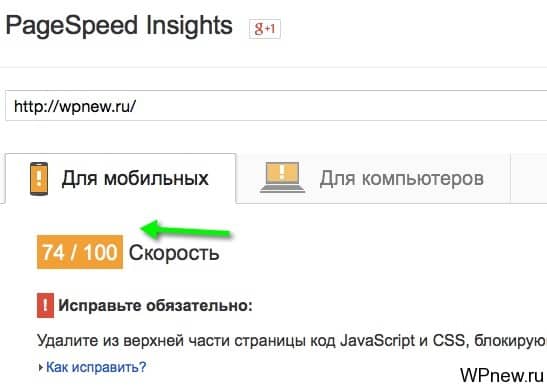Click the PageSpeed Insights title

[119, 26]
